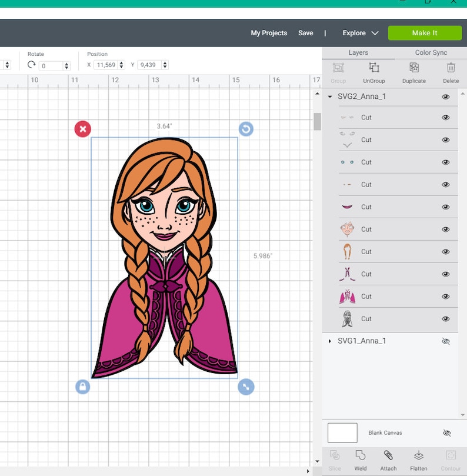The width and height of the screenshot is (467, 476).
Task: Click the rotate icon beside the Rotate field
Action: (x=31, y=65)
